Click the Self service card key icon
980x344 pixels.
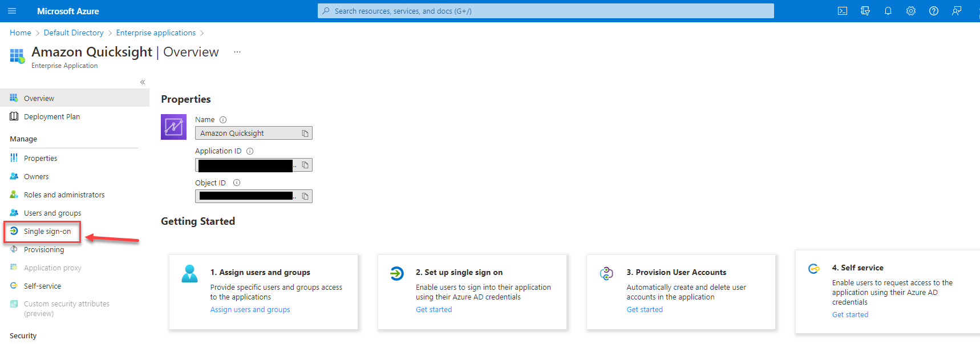pos(814,269)
